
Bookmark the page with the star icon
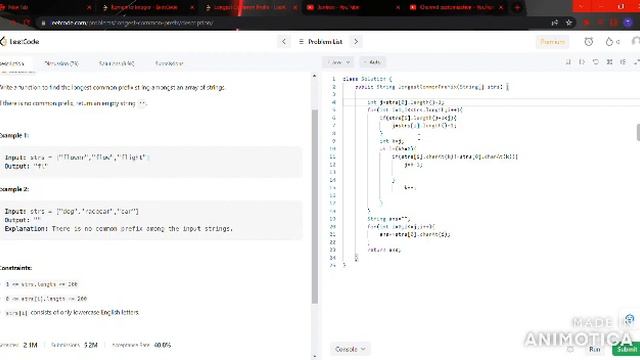point(569,23)
